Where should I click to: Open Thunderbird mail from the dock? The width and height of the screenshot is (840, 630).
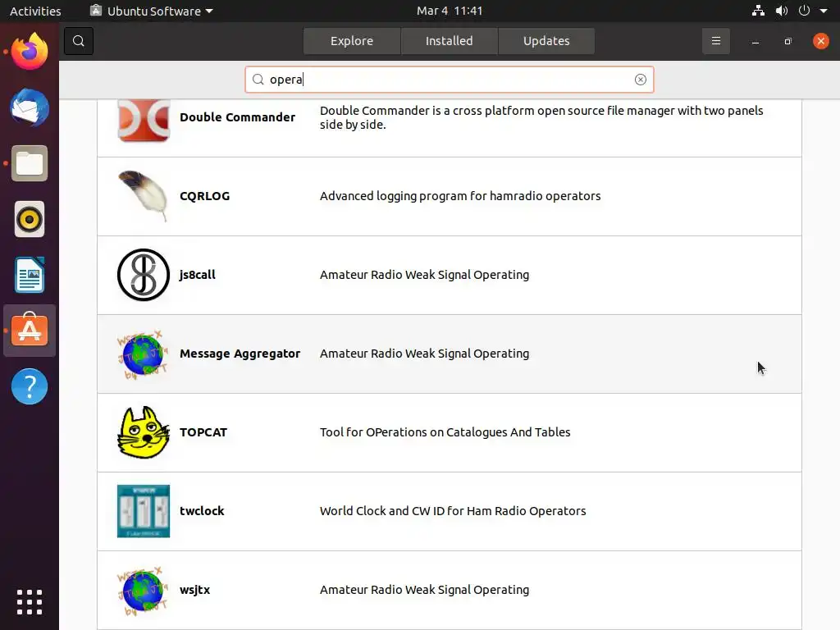tap(30, 107)
